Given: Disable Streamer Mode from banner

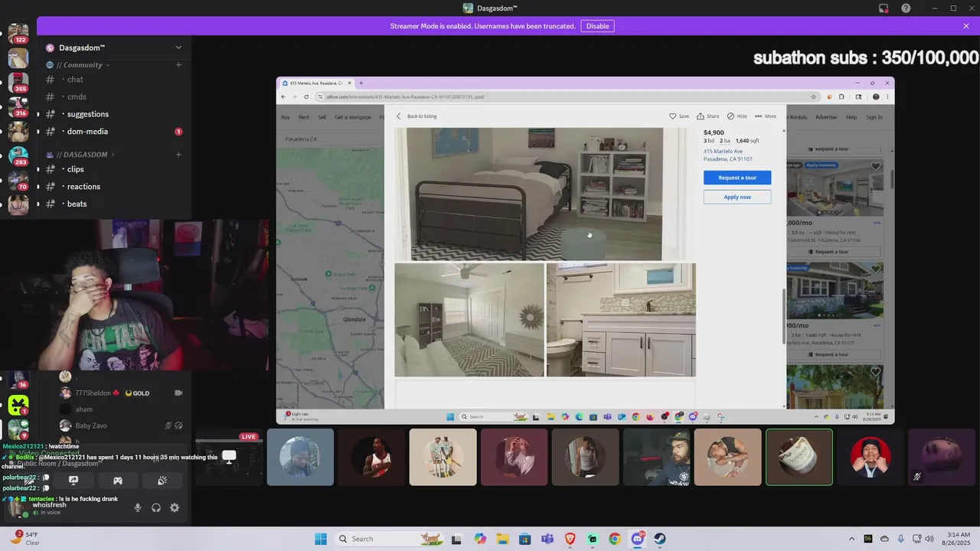Looking at the screenshot, I should click(x=597, y=26).
